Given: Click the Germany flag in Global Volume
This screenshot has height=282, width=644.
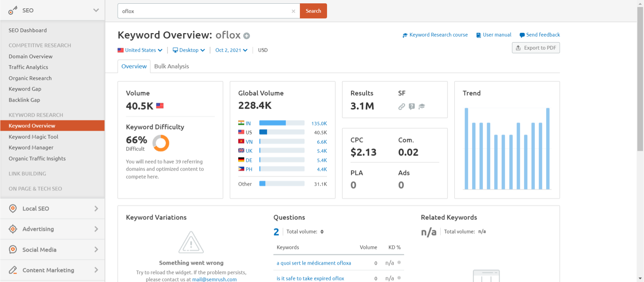Looking at the screenshot, I should [241, 160].
